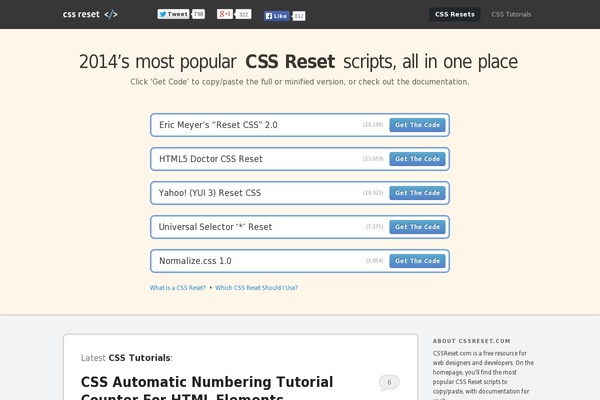Select Eric Meyer's "Reset CSS" 2.0 title
This screenshot has height=400, width=600.
point(218,125)
